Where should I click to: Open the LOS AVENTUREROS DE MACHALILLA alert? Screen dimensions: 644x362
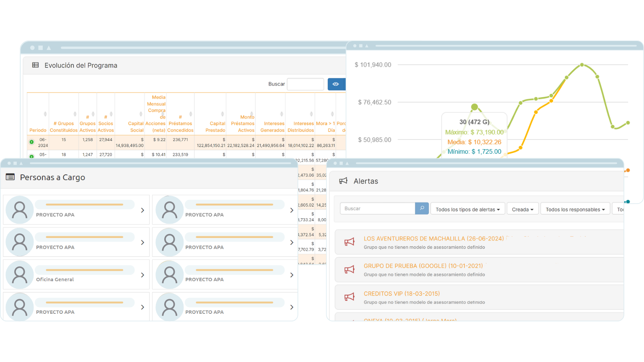pos(434,238)
